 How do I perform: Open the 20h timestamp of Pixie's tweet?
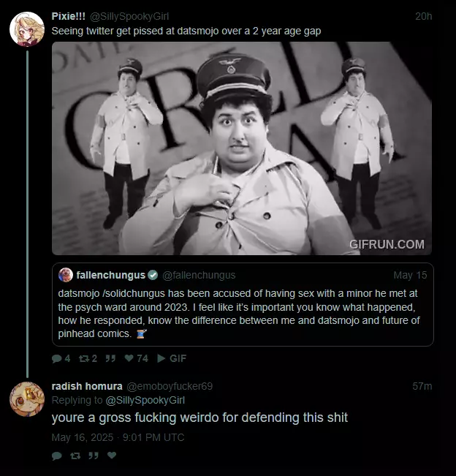point(423,16)
